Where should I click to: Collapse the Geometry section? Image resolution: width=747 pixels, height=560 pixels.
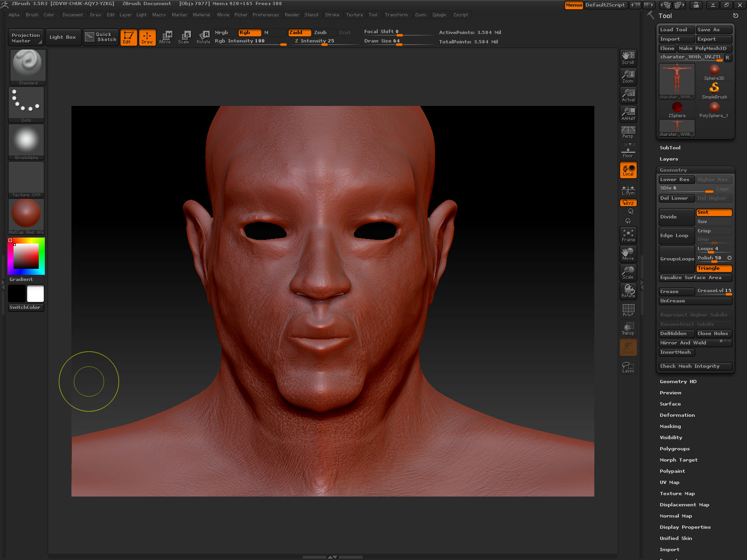click(673, 170)
